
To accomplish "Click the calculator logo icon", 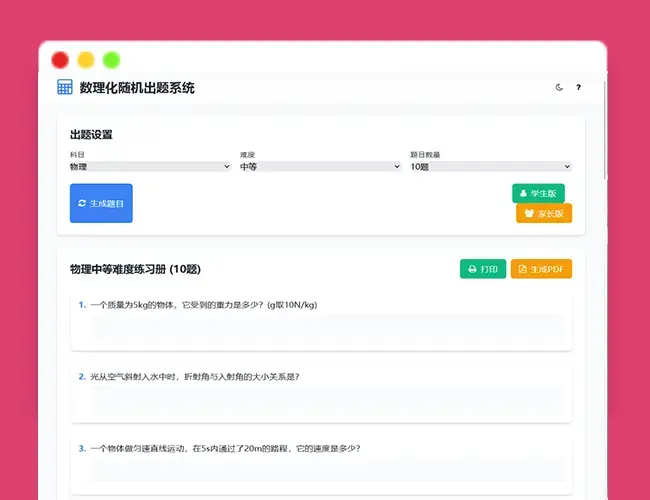I will 65,87.
